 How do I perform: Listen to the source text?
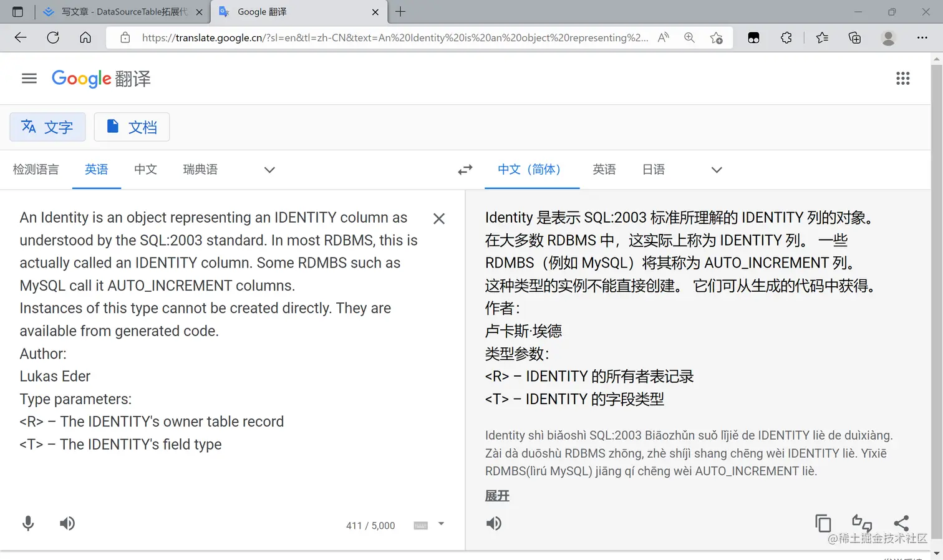point(67,523)
